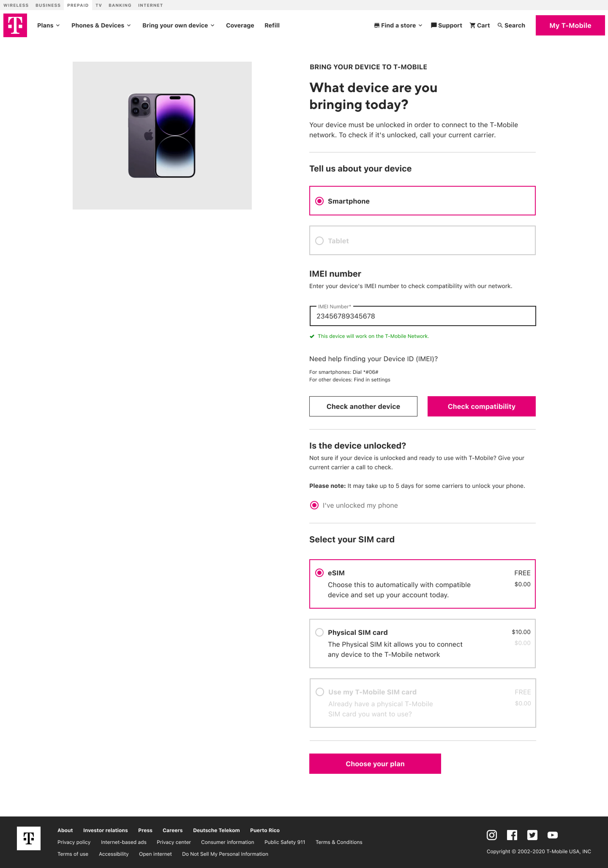Click the Search magnifier icon
The image size is (608, 868).
[500, 25]
